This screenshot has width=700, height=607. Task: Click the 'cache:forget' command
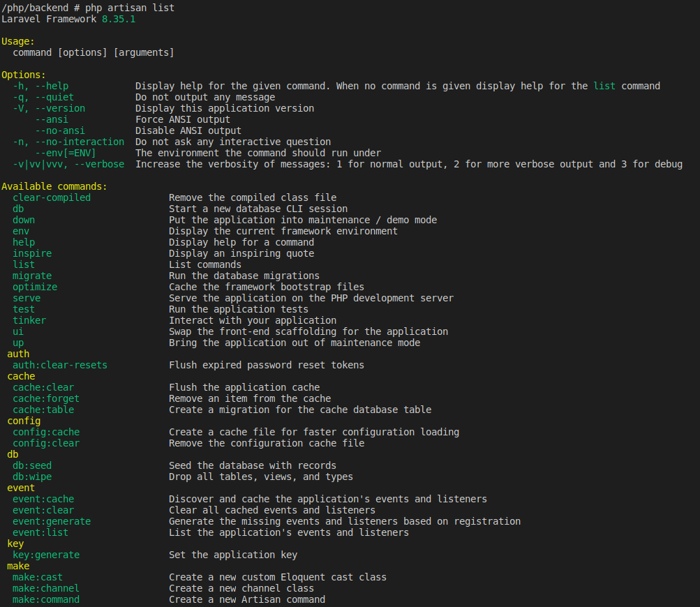46,398
